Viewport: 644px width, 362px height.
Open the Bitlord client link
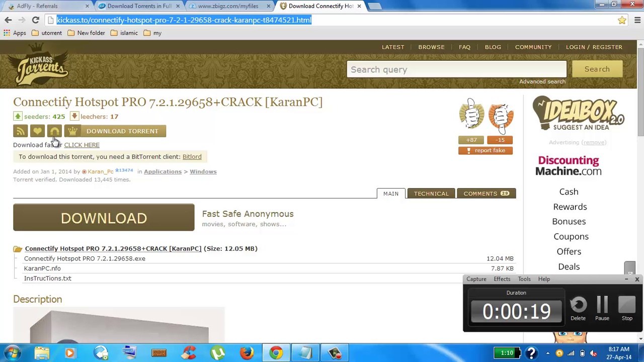pyautogui.click(x=192, y=157)
